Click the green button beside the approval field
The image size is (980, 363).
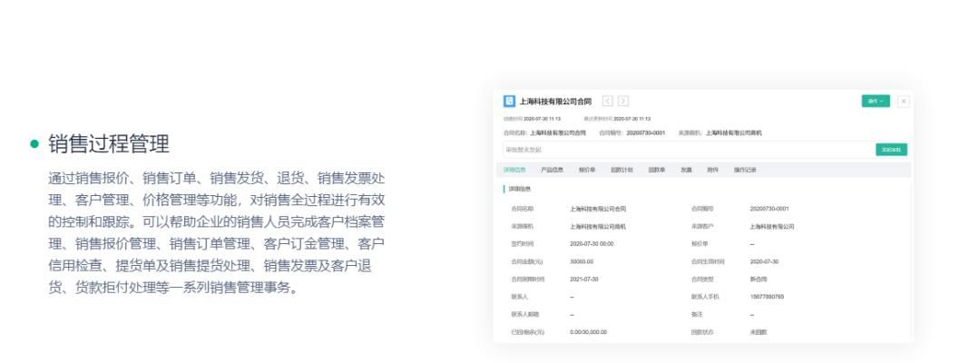pyautogui.click(x=891, y=150)
